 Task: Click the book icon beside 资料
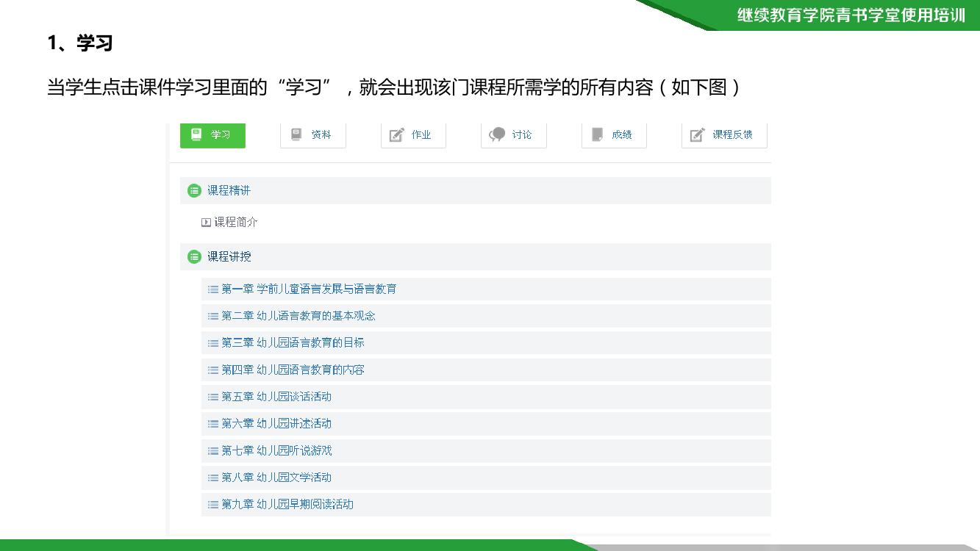[296, 134]
